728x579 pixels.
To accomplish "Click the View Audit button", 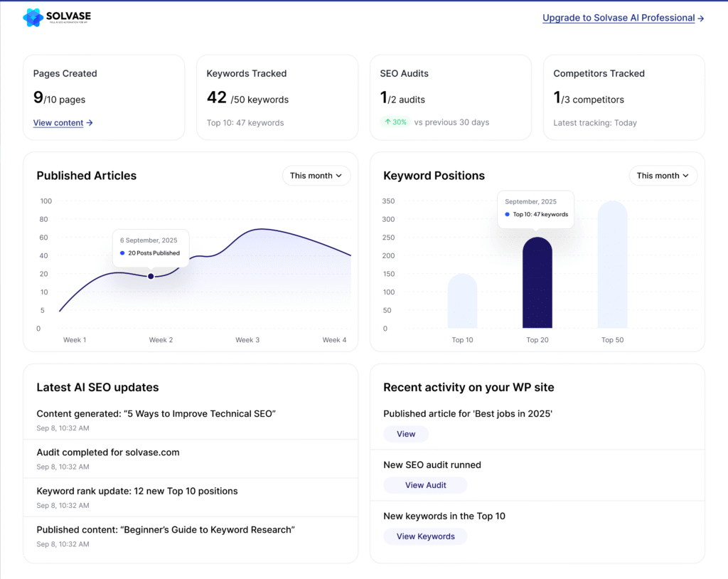I will coord(425,485).
